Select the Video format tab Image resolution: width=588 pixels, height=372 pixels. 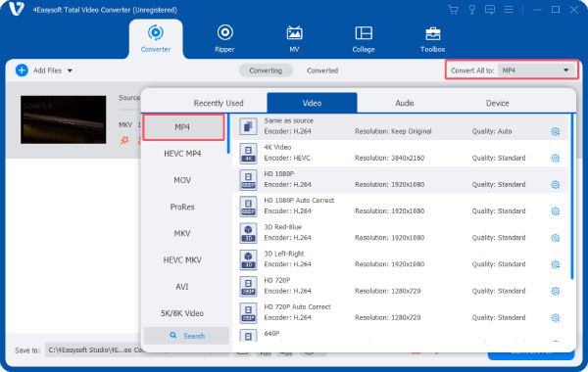pyautogui.click(x=312, y=103)
